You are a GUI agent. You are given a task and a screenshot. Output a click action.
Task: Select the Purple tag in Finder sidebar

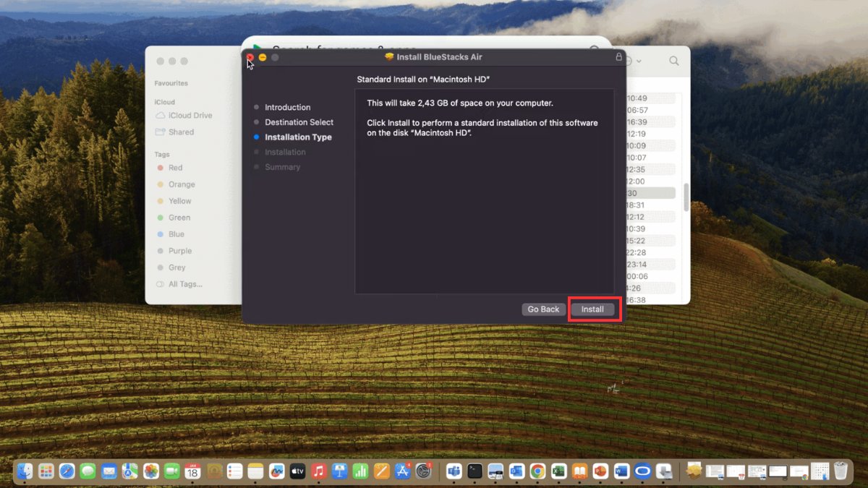[174, 251]
